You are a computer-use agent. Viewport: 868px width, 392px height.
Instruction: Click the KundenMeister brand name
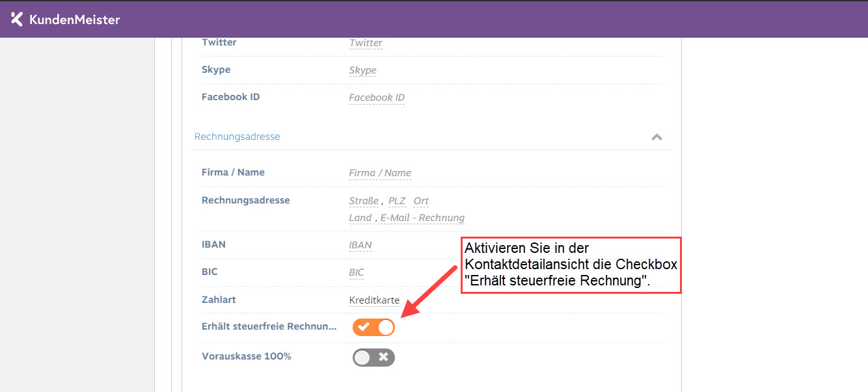pyautogui.click(x=75, y=20)
